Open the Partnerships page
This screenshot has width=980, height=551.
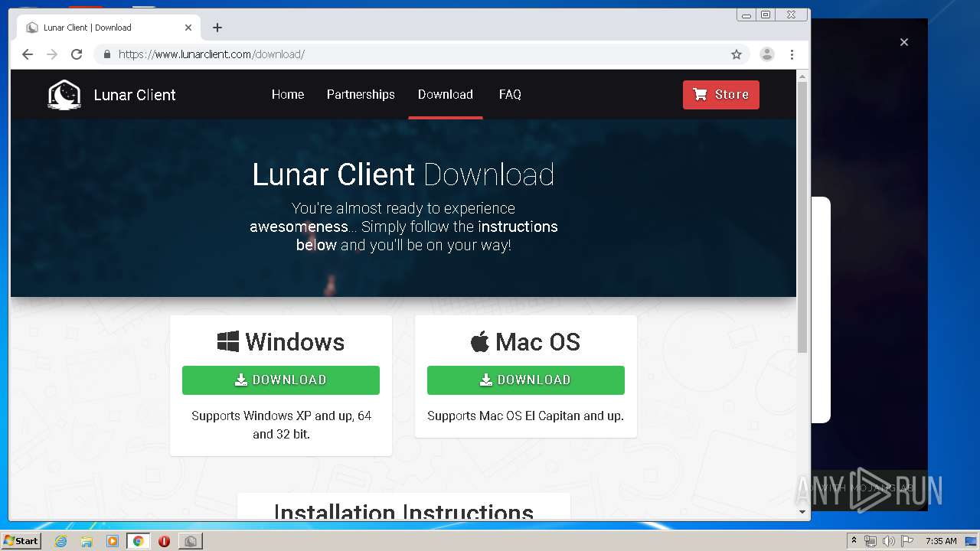[361, 95]
